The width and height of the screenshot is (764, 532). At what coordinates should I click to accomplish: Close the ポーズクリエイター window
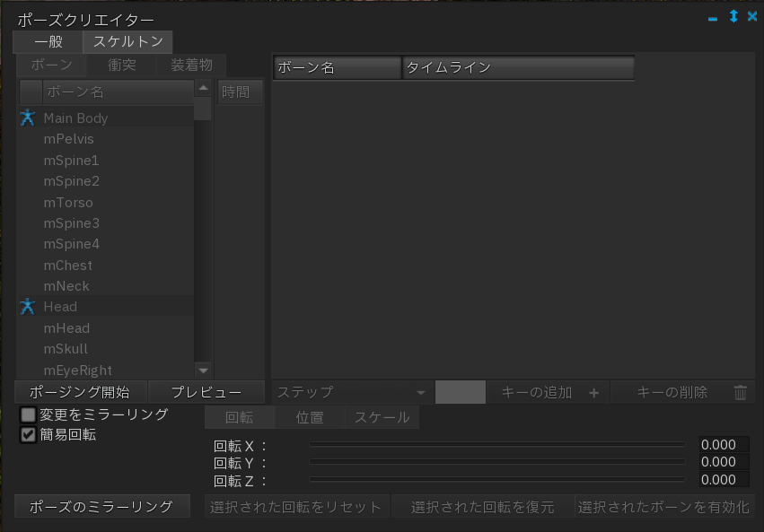click(x=751, y=16)
